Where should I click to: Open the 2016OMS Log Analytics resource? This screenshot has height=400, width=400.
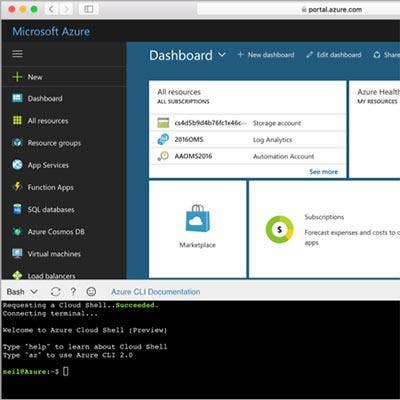pyautogui.click(x=248, y=140)
